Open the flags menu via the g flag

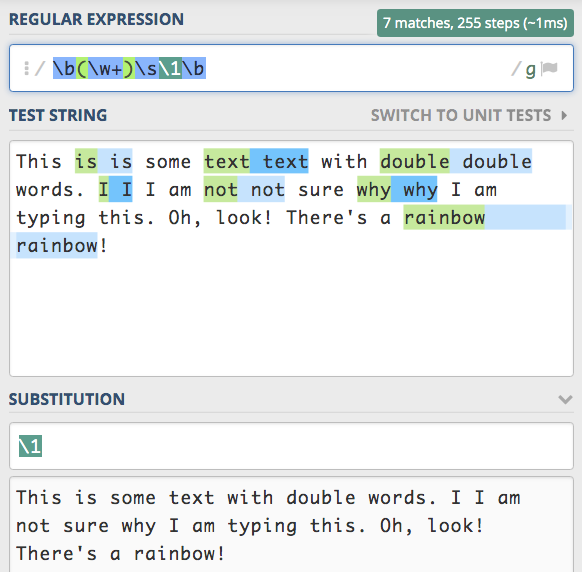(x=531, y=69)
